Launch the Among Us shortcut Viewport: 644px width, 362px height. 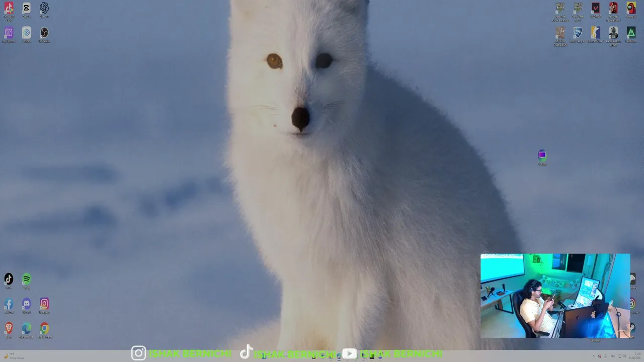pos(631,11)
